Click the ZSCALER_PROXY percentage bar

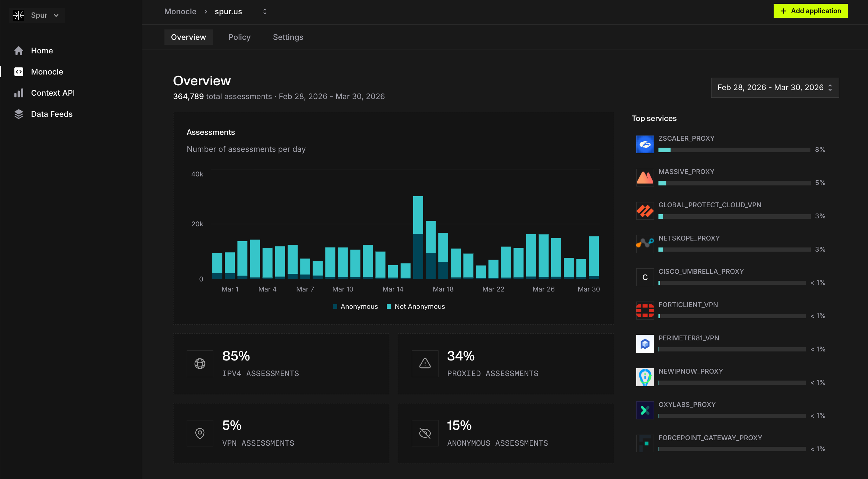click(734, 150)
